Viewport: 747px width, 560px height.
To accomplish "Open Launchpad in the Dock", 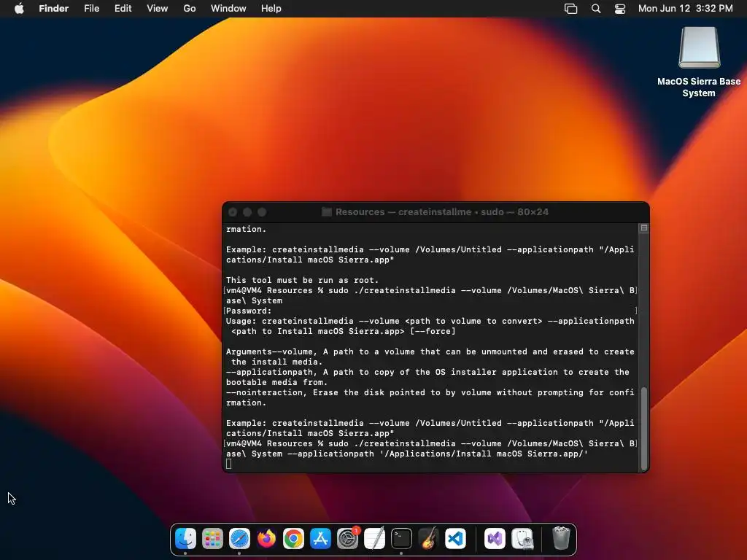I will [x=212, y=539].
